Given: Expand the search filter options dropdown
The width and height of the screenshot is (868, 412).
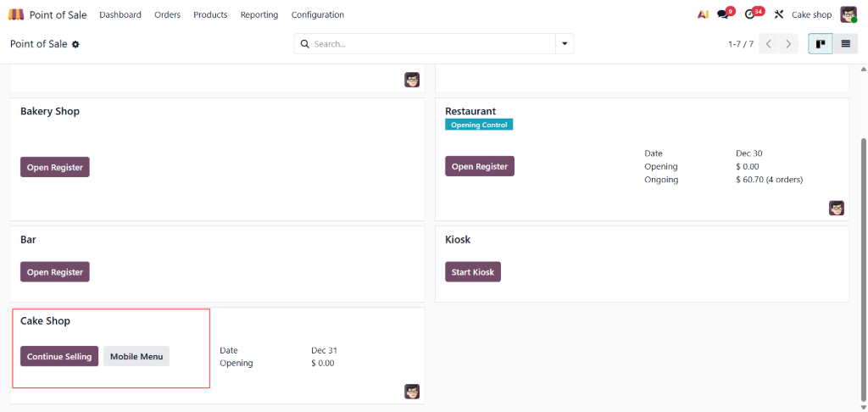Looking at the screenshot, I should [x=565, y=44].
